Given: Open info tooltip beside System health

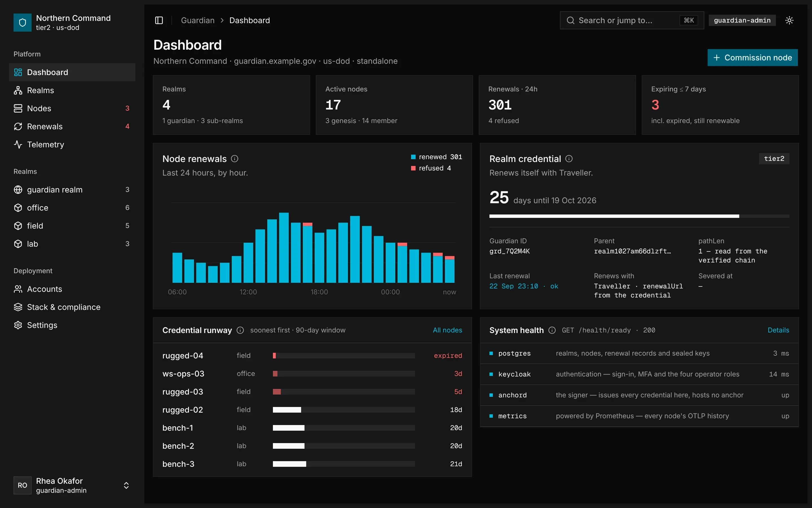Looking at the screenshot, I should 552,330.
